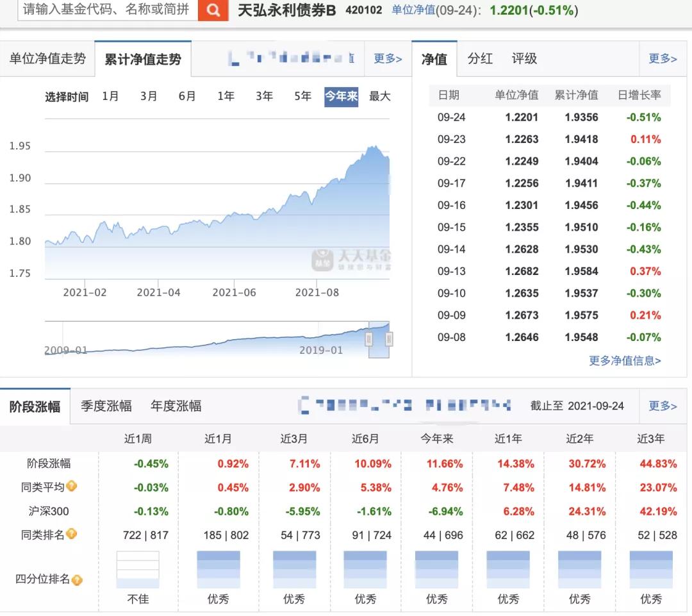Screen dimensions: 692x616
Task: Select the 季度涨幅 tab
Action: [106, 406]
